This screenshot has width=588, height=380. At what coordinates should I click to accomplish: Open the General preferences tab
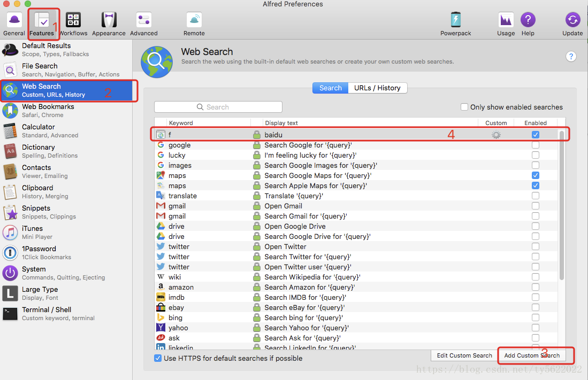(14, 24)
